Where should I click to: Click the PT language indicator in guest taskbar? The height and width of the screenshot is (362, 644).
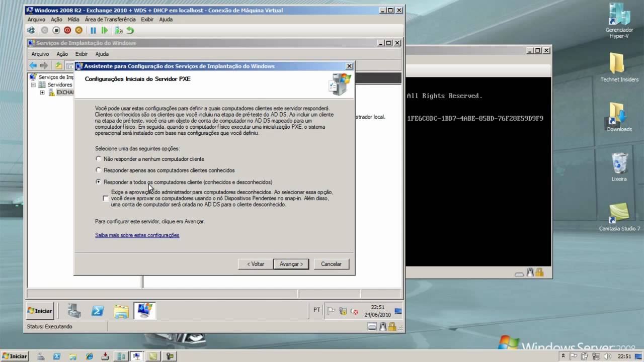[x=316, y=310]
